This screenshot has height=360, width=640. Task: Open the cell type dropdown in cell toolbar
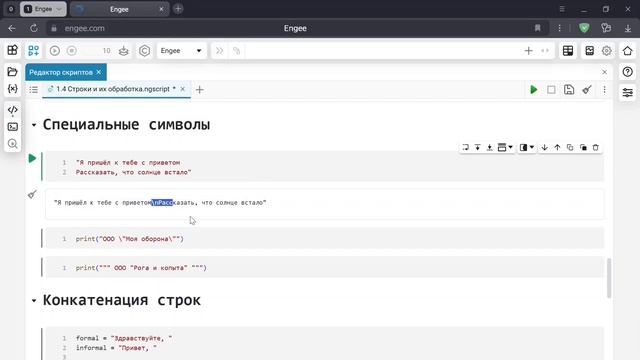pos(505,147)
